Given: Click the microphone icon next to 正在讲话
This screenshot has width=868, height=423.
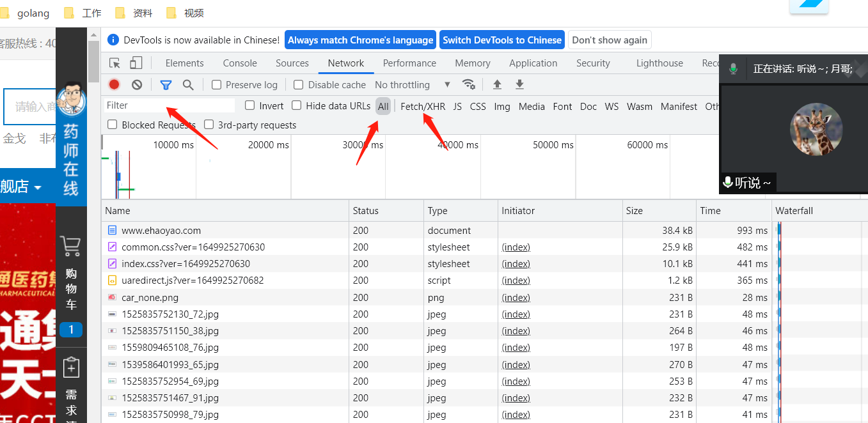Looking at the screenshot, I should click(733, 68).
